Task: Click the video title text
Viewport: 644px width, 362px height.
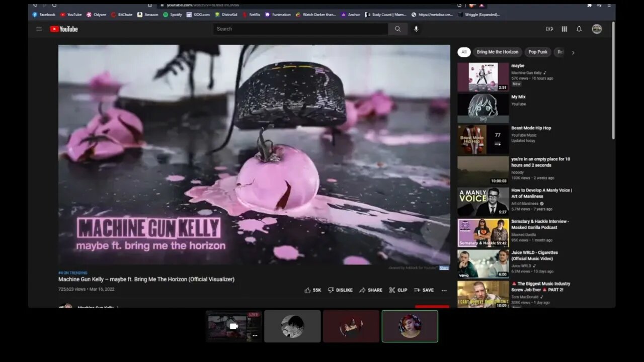Action: coord(146,280)
